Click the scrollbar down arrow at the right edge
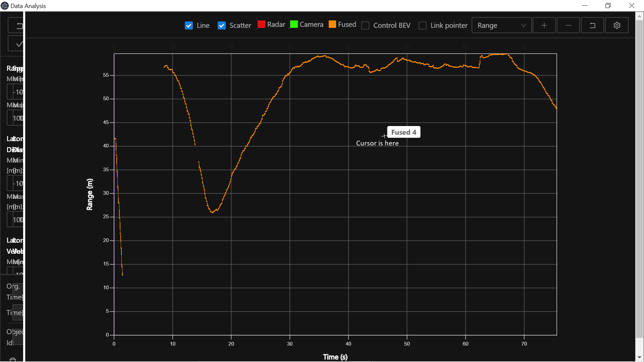 pyautogui.click(x=639, y=357)
